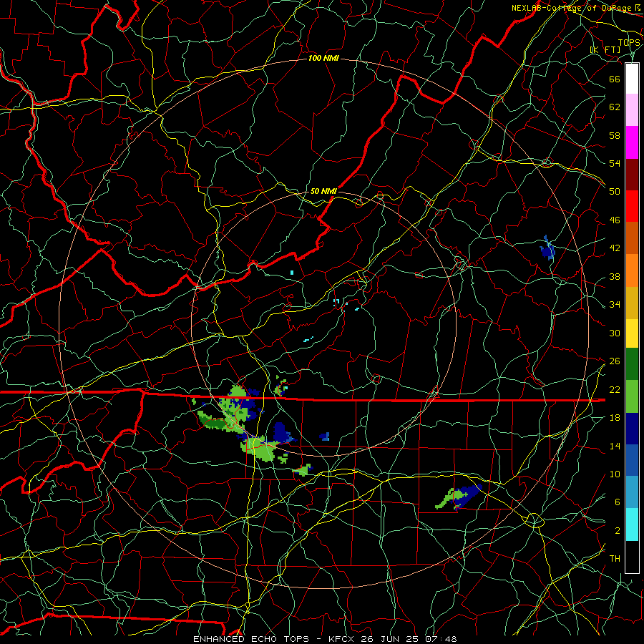Click the yellow legend swatch
The height and width of the screenshot is (644, 644).
632,333
